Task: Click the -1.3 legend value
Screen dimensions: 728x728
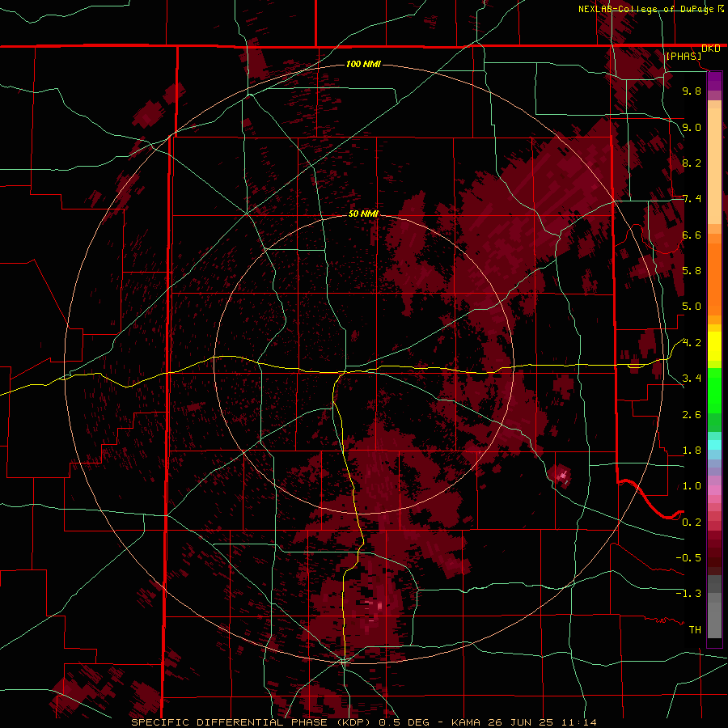Action: pyautogui.click(x=688, y=594)
